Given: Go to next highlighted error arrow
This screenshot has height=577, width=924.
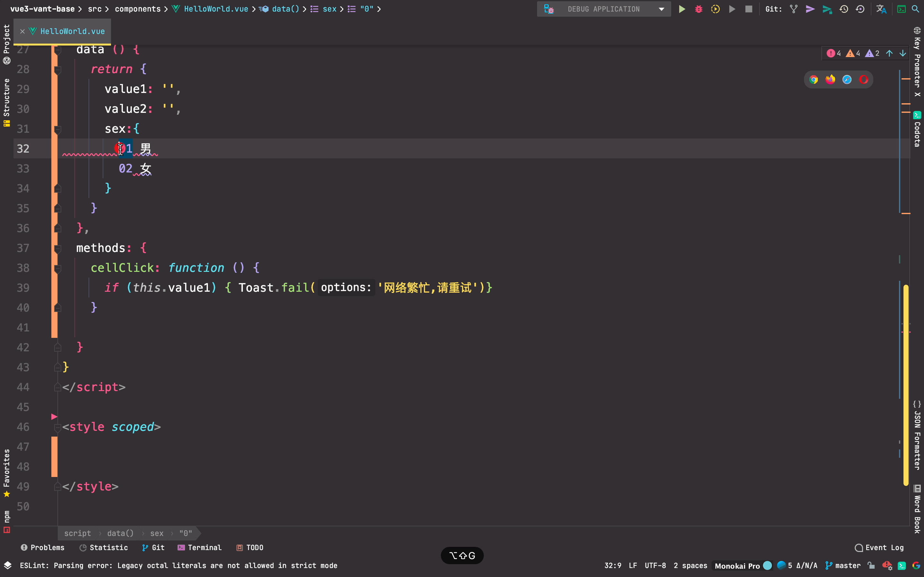Looking at the screenshot, I should [x=903, y=54].
